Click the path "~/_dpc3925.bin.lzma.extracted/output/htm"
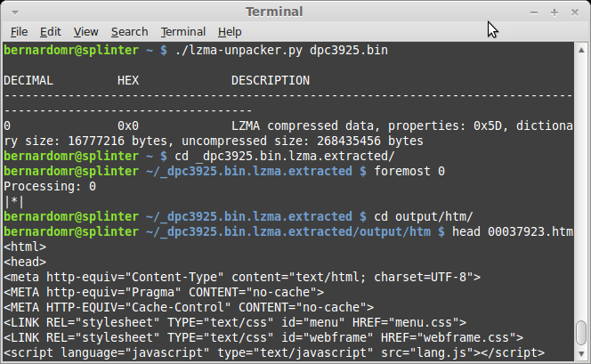 point(288,231)
